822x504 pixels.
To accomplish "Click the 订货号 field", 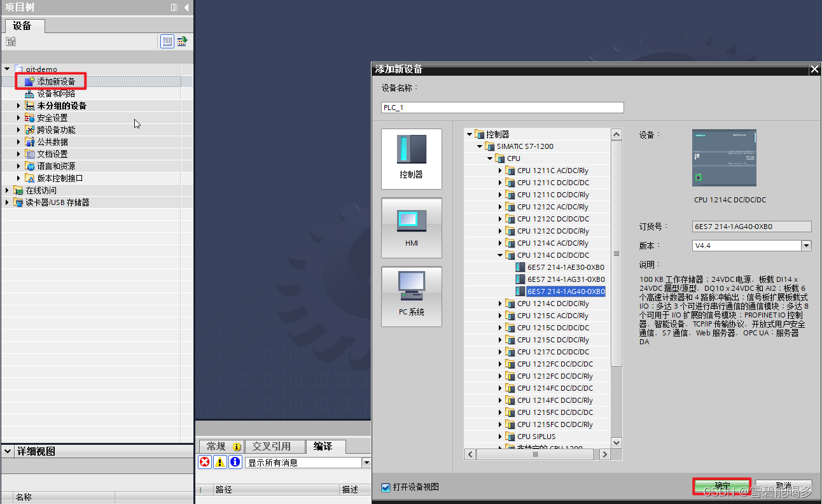I will (752, 227).
